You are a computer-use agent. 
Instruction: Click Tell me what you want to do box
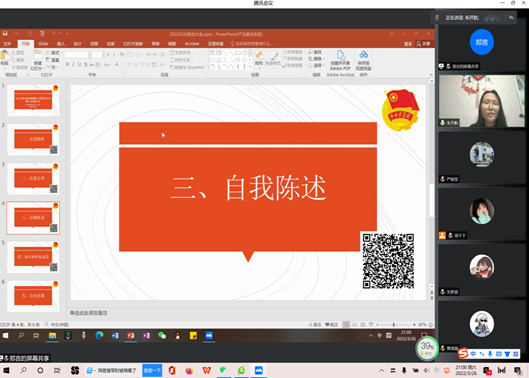pyautogui.click(x=252, y=44)
